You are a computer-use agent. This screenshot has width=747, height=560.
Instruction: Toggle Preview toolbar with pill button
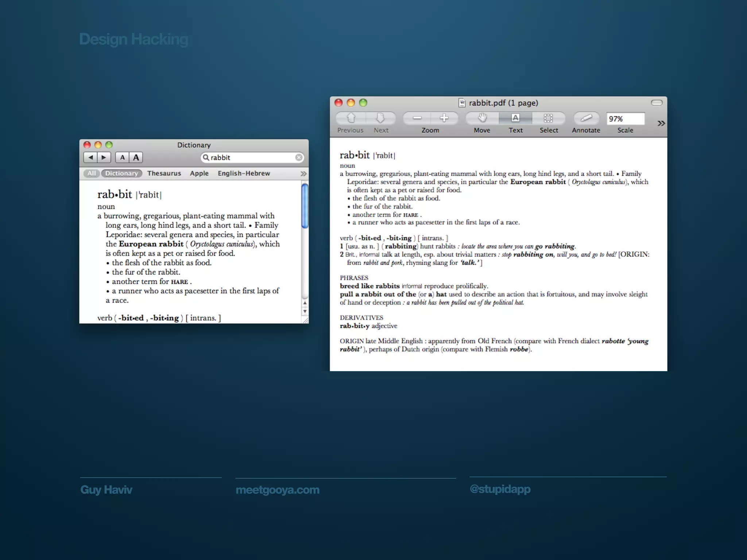(x=657, y=103)
